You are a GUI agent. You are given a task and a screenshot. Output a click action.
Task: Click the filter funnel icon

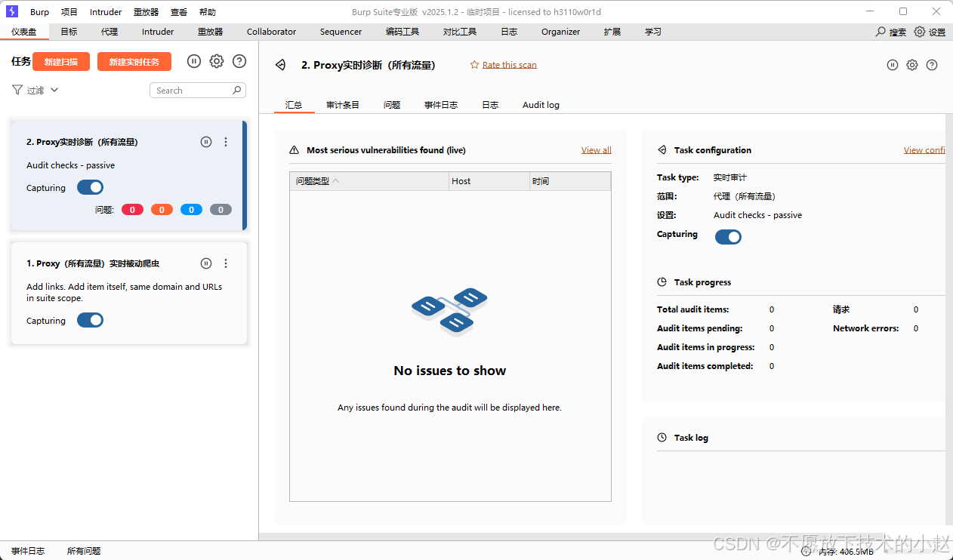pos(17,90)
